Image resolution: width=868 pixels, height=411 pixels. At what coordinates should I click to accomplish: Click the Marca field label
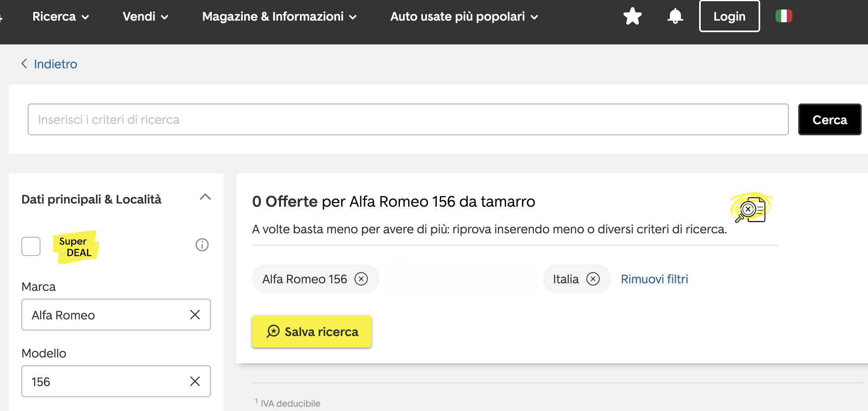38,286
